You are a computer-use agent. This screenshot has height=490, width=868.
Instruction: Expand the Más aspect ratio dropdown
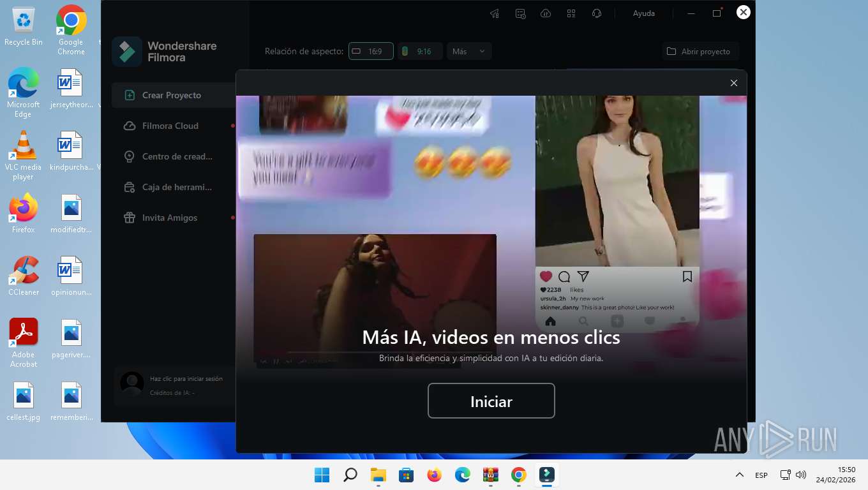(469, 51)
